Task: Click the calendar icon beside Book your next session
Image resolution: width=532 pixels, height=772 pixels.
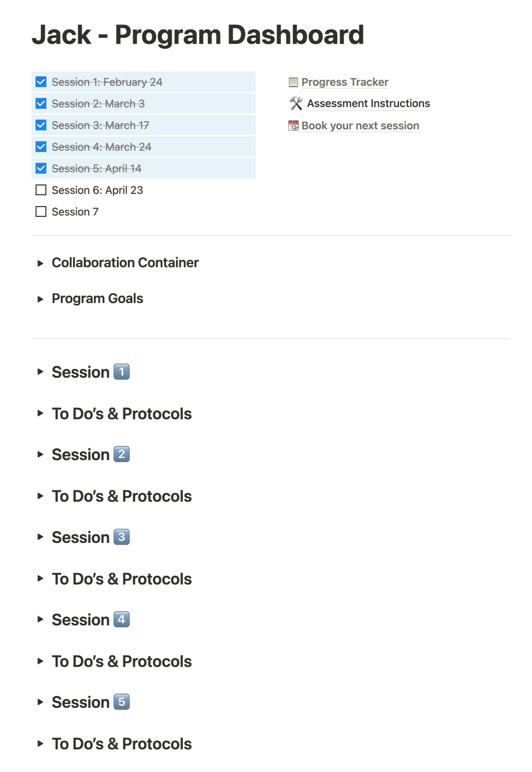Action: tap(293, 126)
